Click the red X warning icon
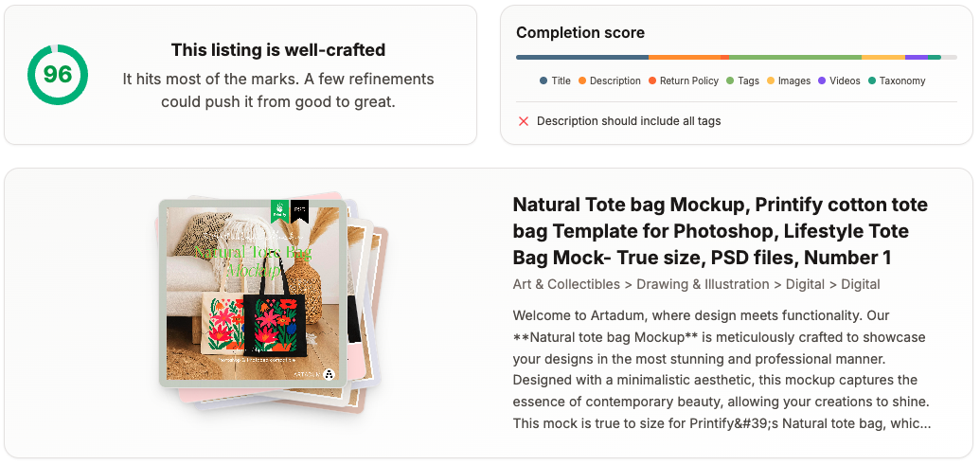 tap(523, 121)
